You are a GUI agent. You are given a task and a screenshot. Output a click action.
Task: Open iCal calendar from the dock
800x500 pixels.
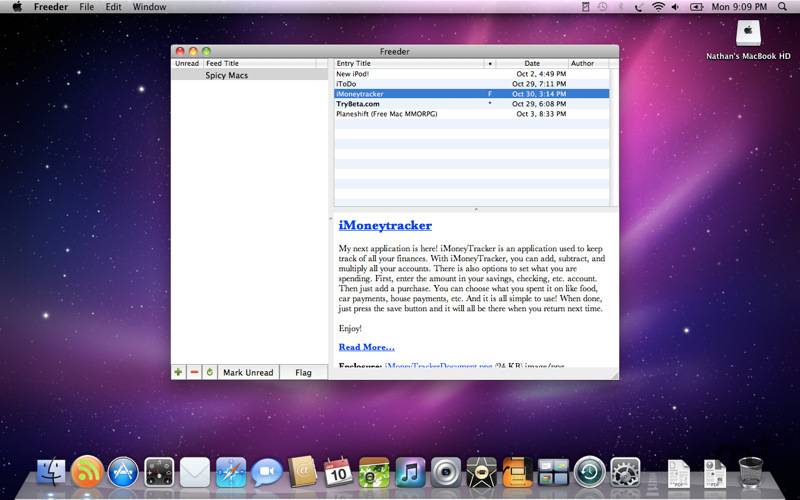coord(338,471)
